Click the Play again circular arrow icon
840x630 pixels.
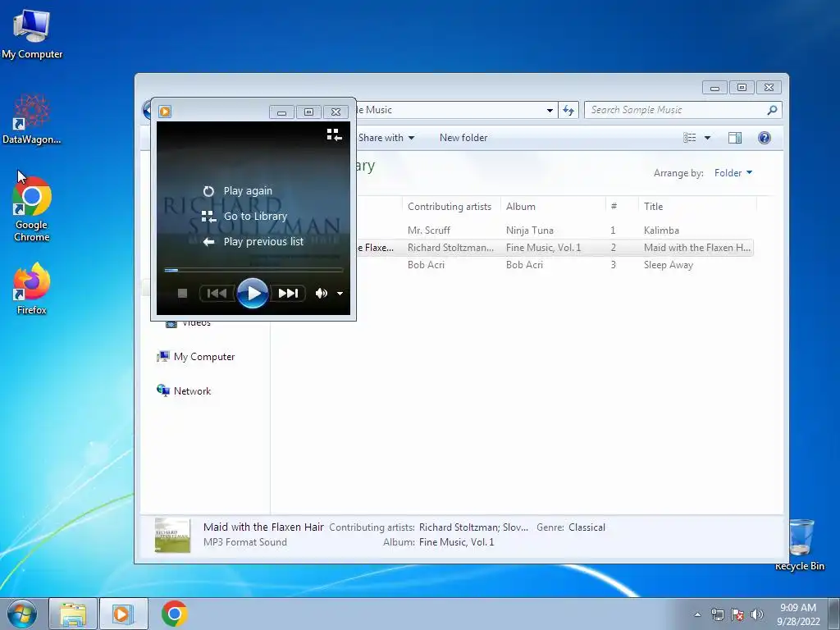[x=208, y=190]
